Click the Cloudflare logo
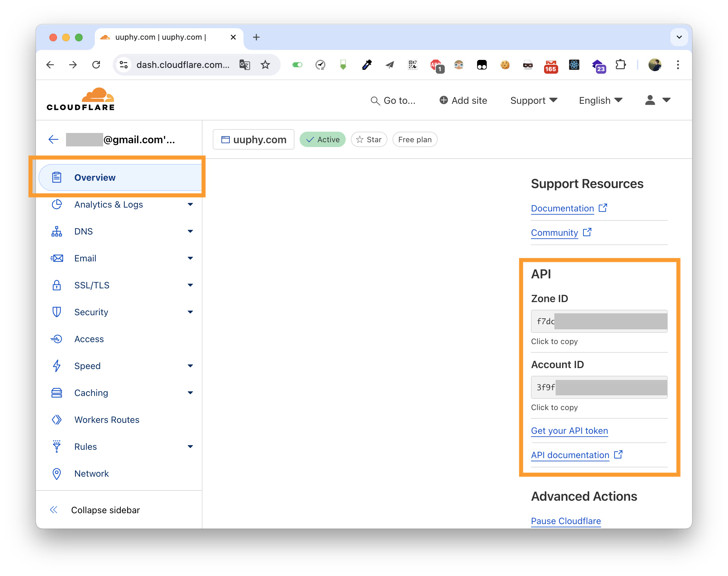Viewport: 728px width, 576px height. [80, 99]
